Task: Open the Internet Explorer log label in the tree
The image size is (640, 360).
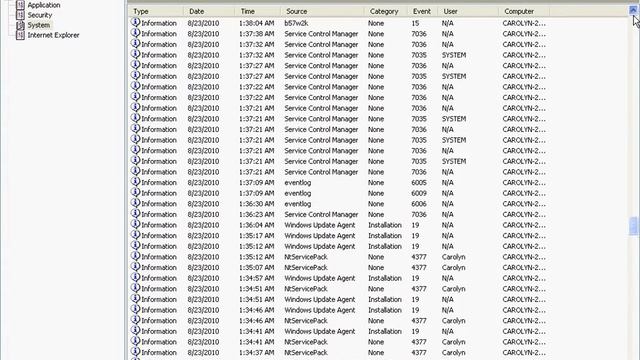Action: pyautogui.click(x=53, y=35)
